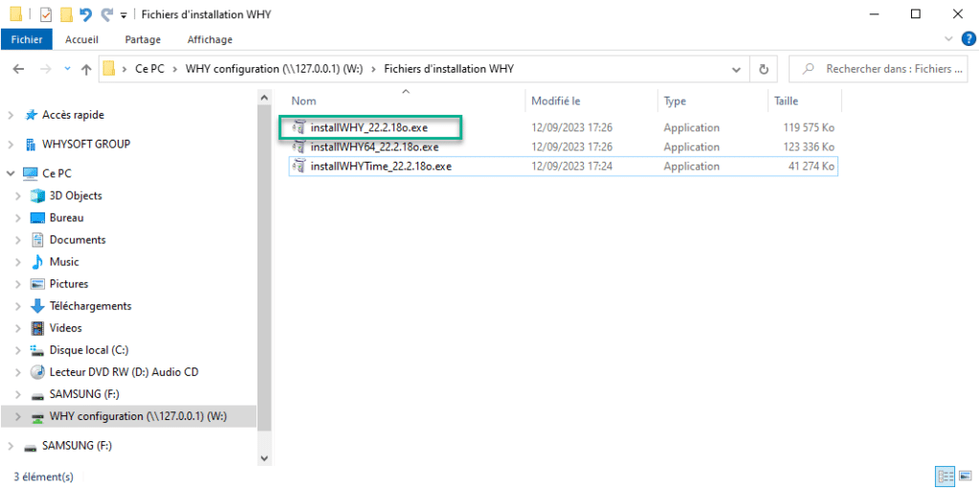Click the WHYSOFT GROUP building icon
This screenshot has width=980, height=488.
point(30,144)
